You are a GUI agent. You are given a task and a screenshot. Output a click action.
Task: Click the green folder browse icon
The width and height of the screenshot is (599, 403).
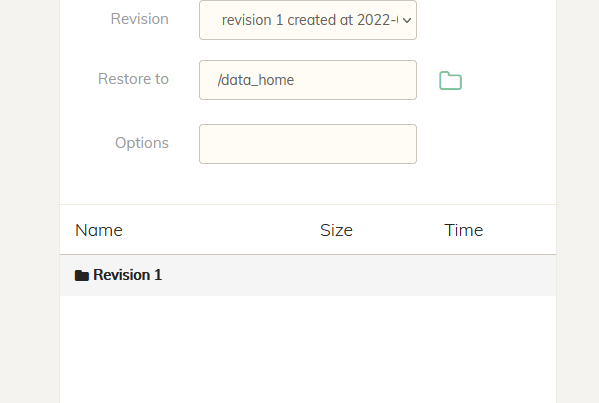450,81
